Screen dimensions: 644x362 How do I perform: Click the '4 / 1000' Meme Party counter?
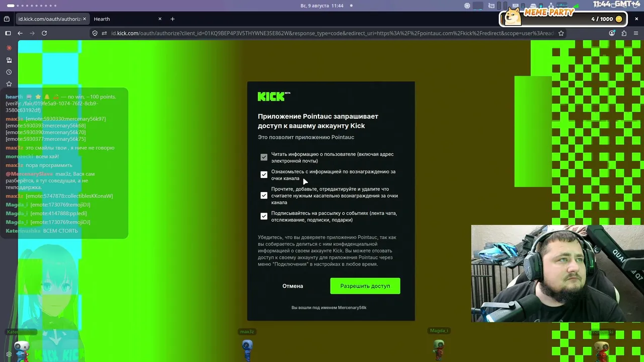pos(602,19)
